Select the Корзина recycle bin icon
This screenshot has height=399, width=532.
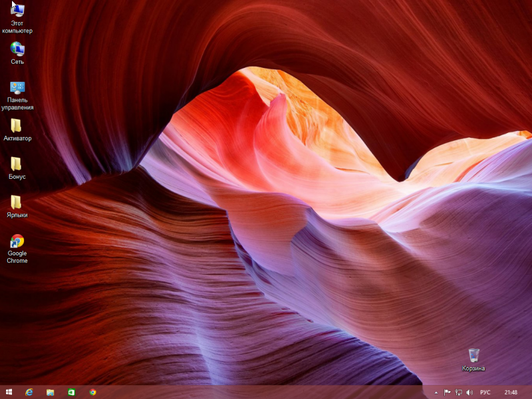pyautogui.click(x=473, y=360)
